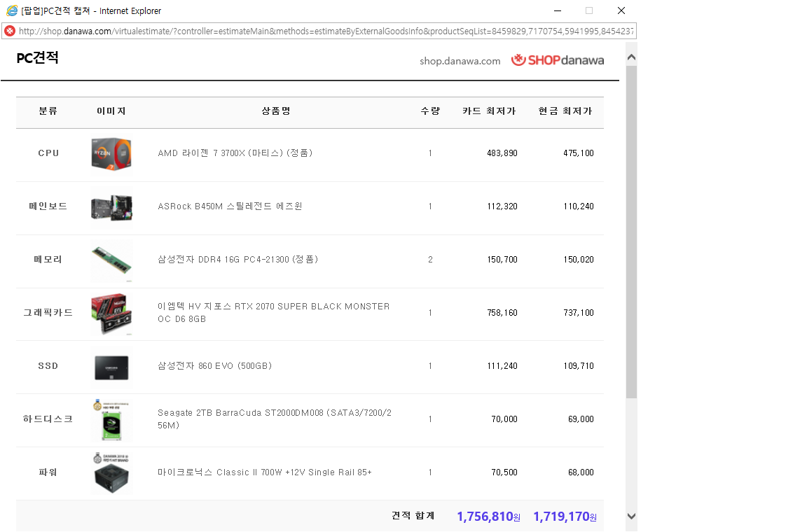Click CPU cash price 475,100
Screen dimensions: 807x532
click(579, 153)
